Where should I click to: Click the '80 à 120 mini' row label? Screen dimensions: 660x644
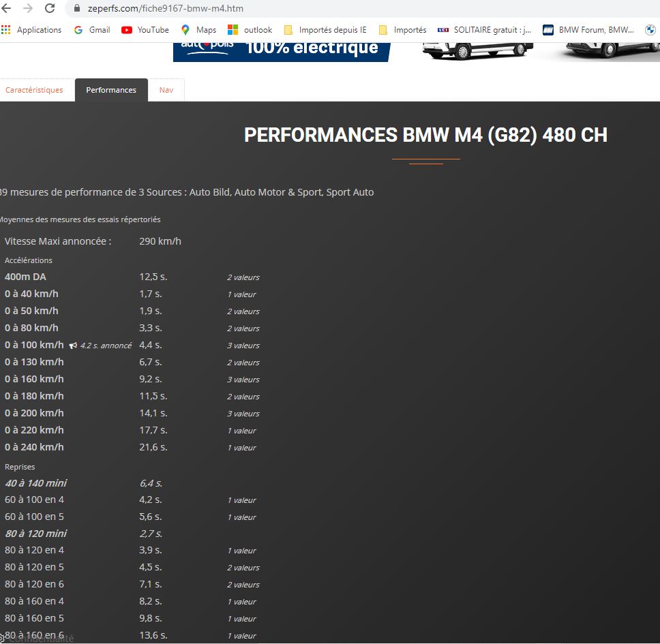coord(35,534)
